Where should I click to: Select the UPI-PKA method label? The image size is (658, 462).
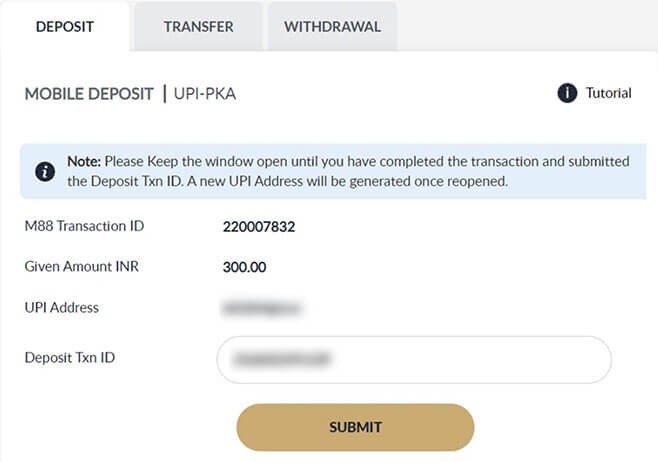point(205,94)
